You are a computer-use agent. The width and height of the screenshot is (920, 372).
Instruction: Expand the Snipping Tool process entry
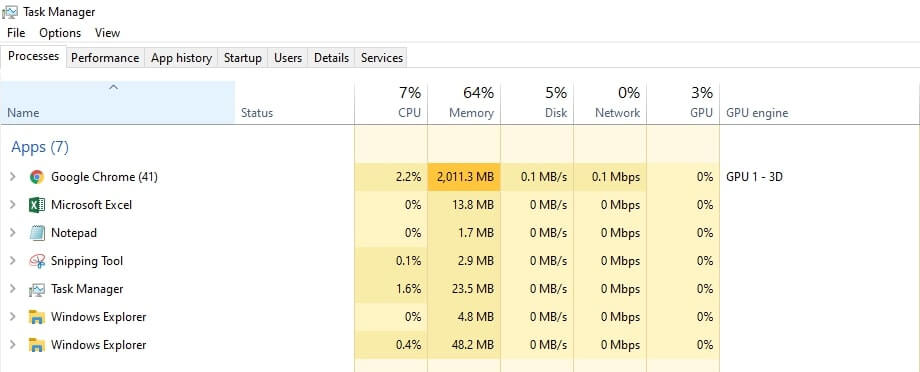[x=13, y=261]
